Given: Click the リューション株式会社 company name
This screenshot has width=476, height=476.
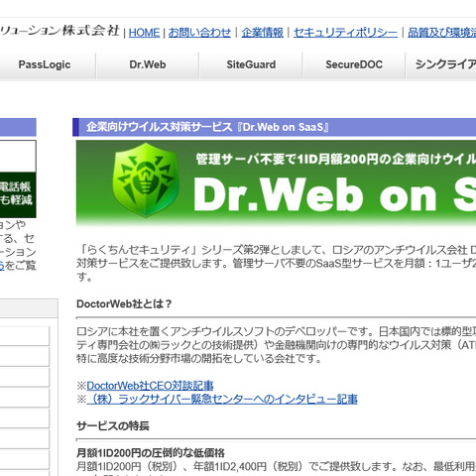Looking at the screenshot, I should click(59, 31).
